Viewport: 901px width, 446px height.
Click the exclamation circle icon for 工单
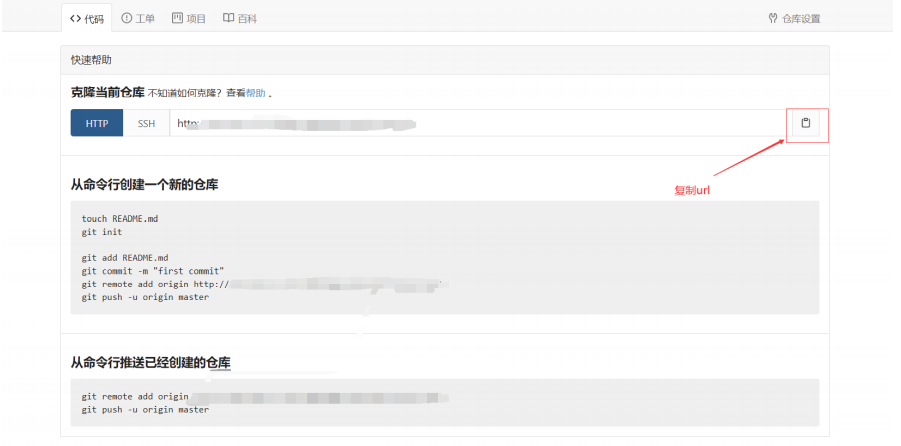(126, 18)
